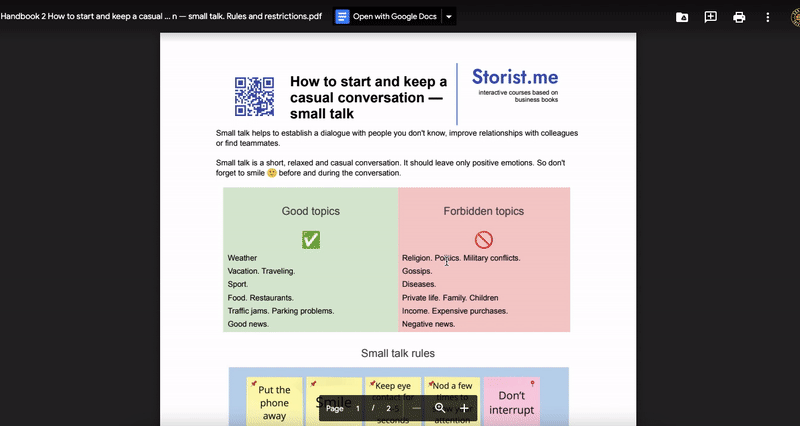Click the 'Good news.' line

coord(248,324)
